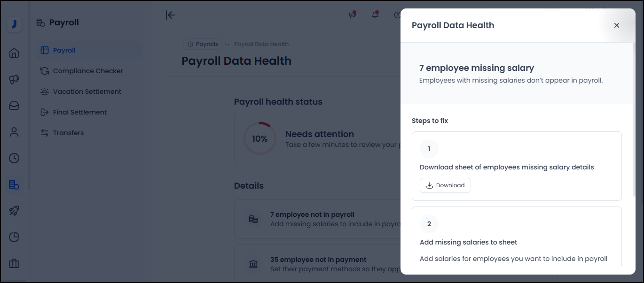Open the Home icon in left rail

click(14, 53)
